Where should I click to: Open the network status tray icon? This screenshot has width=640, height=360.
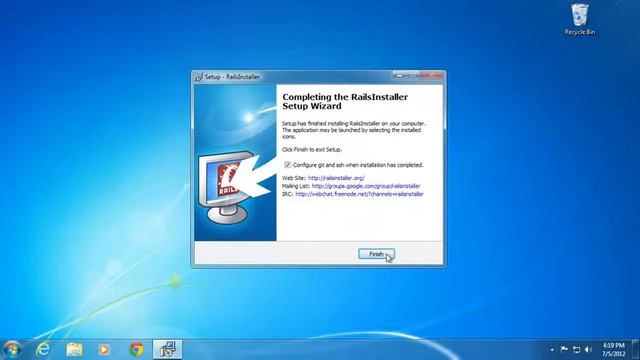[x=576, y=350]
